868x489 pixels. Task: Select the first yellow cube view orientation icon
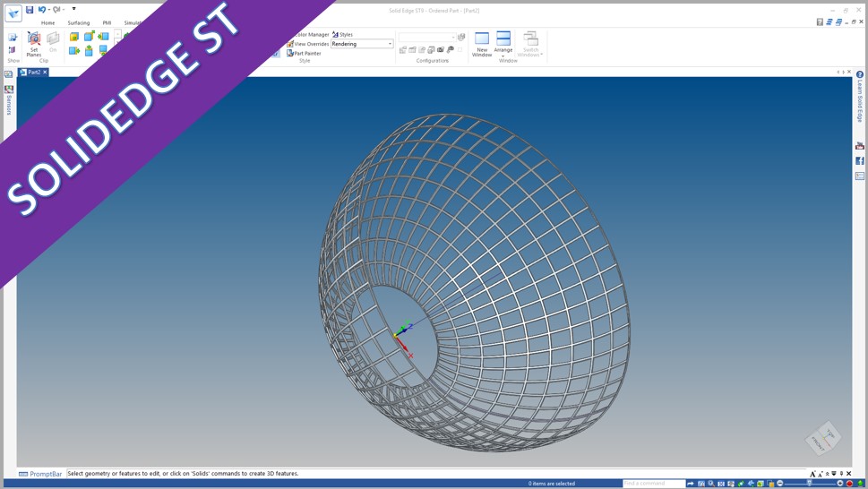(x=74, y=37)
